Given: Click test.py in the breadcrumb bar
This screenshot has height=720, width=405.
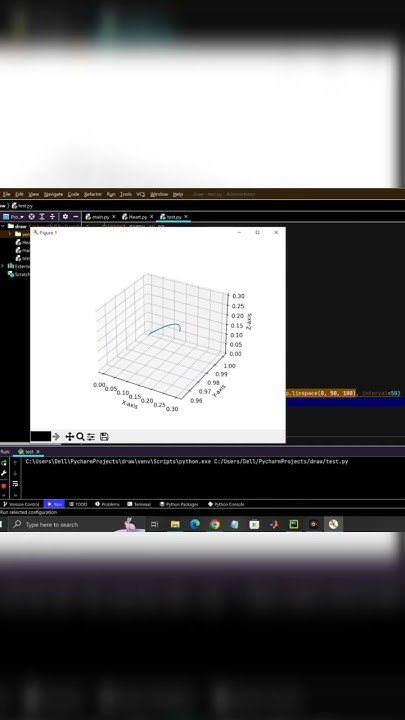Looking at the screenshot, I should 22,206.
